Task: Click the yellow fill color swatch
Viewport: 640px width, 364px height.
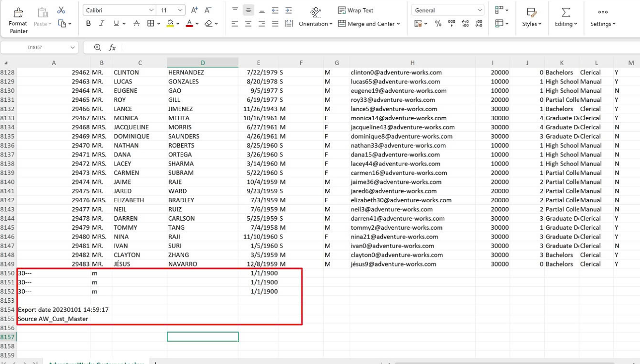Action: pos(170,24)
